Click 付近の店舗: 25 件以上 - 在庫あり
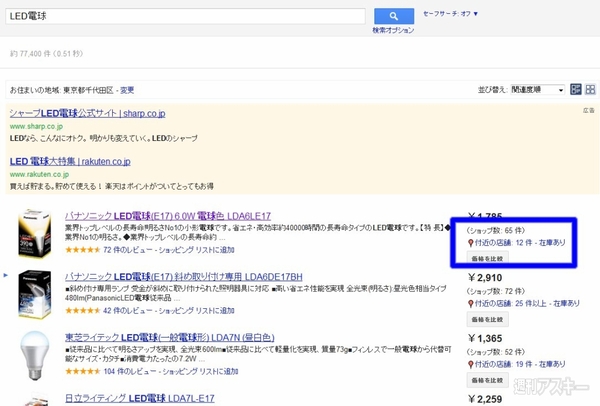Image resolution: width=600 pixels, height=406 pixels. point(527,303)
